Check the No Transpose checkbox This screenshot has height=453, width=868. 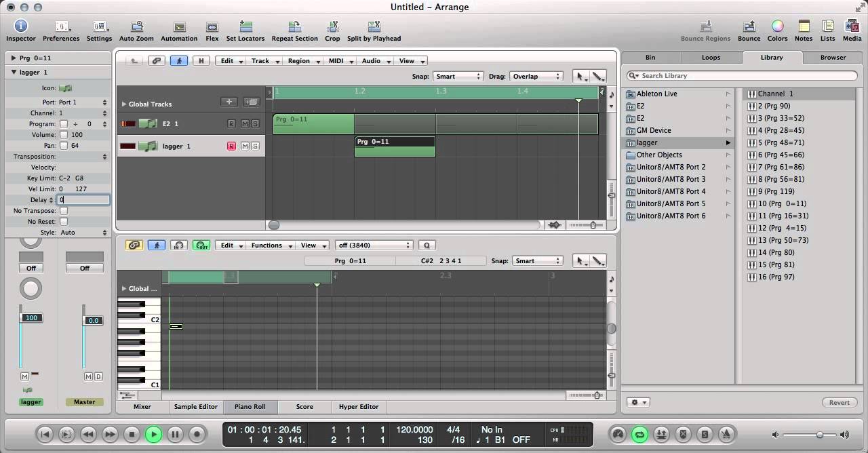[64, 211]
